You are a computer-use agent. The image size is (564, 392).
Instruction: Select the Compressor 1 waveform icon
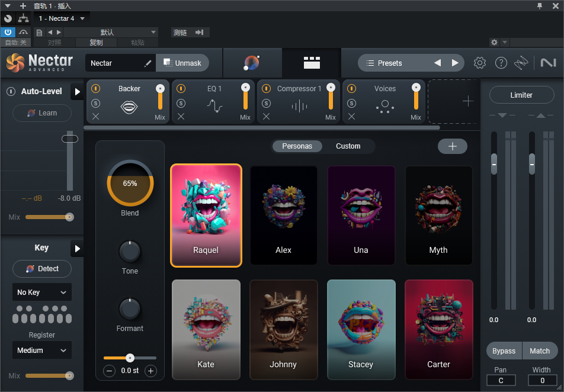299,107
